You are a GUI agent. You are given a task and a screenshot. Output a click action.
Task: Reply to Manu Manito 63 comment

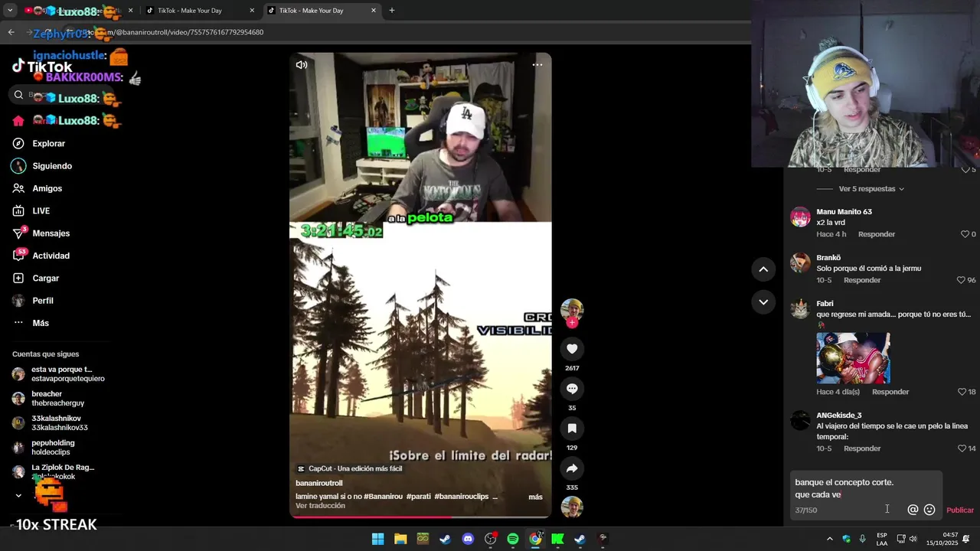pyautogui.click(x=877, y=234)
